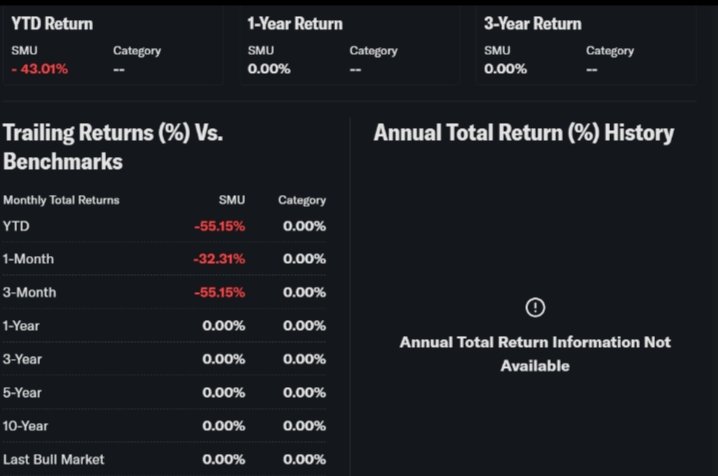Image resolution: width=718 pixels, height=476 pixels.
Task: Open the 3-Year Return card heading
Action: click(x=532, y=24)
